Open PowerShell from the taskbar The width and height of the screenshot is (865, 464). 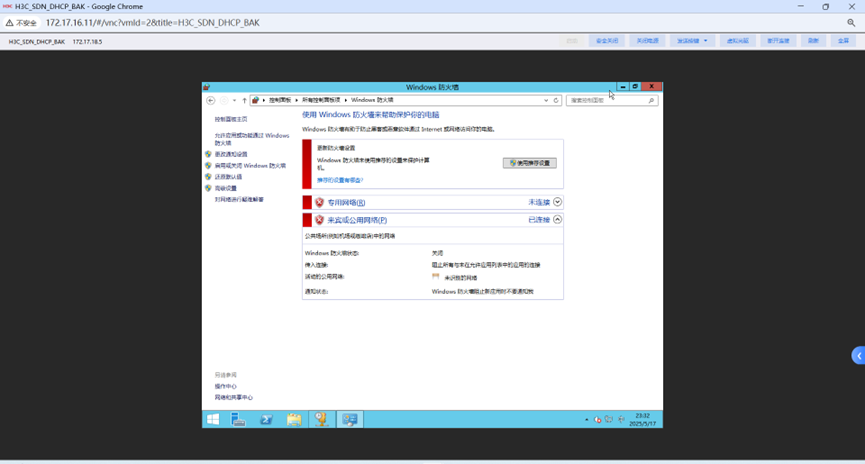[266, 419]
